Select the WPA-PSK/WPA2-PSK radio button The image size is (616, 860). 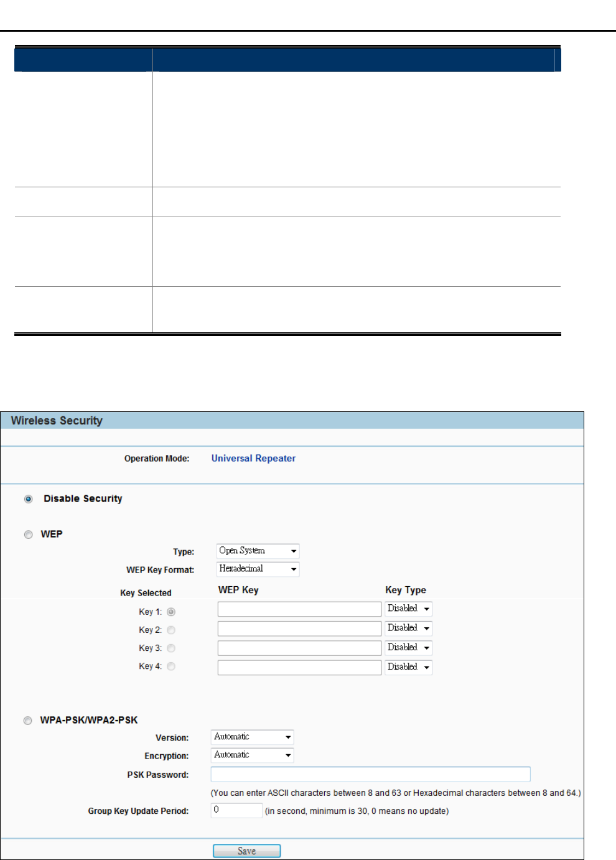28,721
